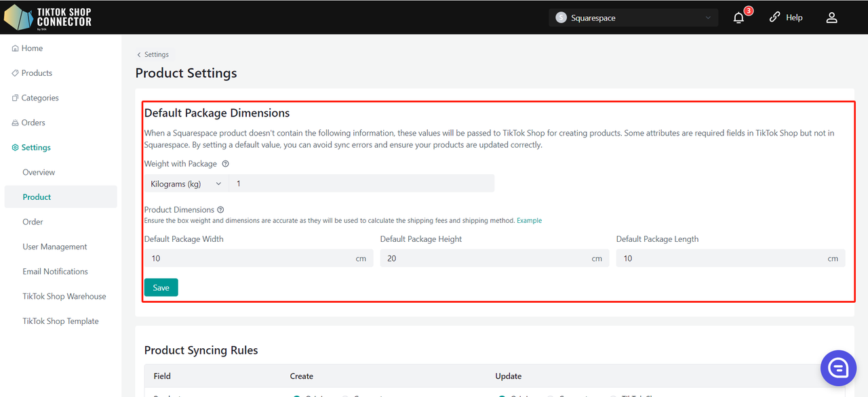The height and width of the screenshot is (397, 868).
Task: Open TikTok Shop Template settings
Action: coord(60,321)
